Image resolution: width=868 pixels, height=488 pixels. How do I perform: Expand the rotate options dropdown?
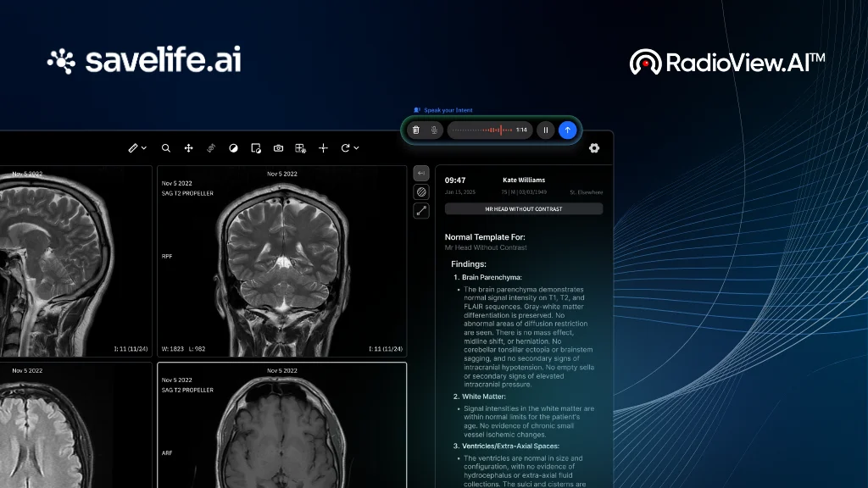point(349,148)
